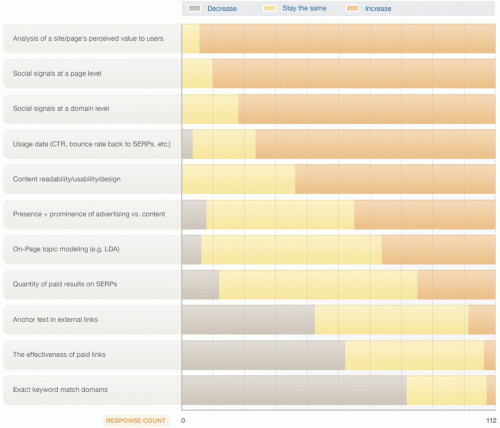500x428 pixels.
Task: Click the Stay the same legend swatch
Action: tap(270, 8)
